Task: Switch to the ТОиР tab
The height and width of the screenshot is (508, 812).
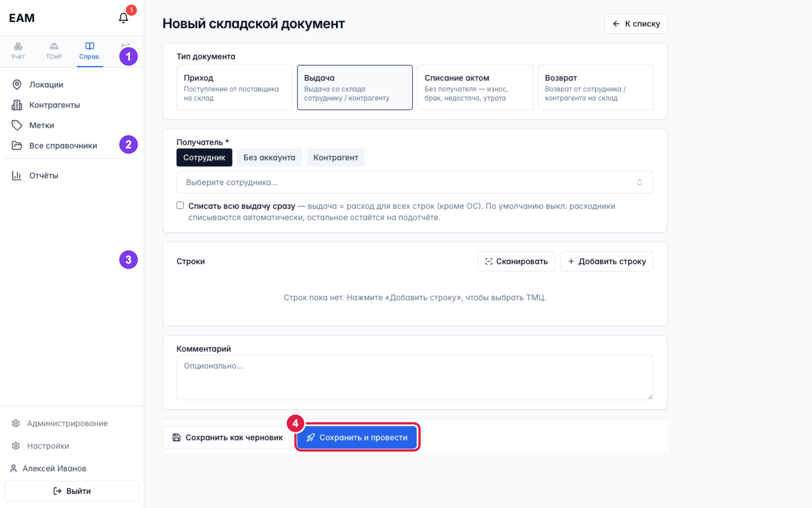Action: pos(54,51)
